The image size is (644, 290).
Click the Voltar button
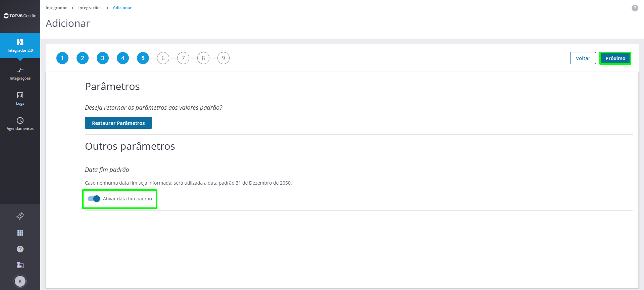(x=583, y=58)
